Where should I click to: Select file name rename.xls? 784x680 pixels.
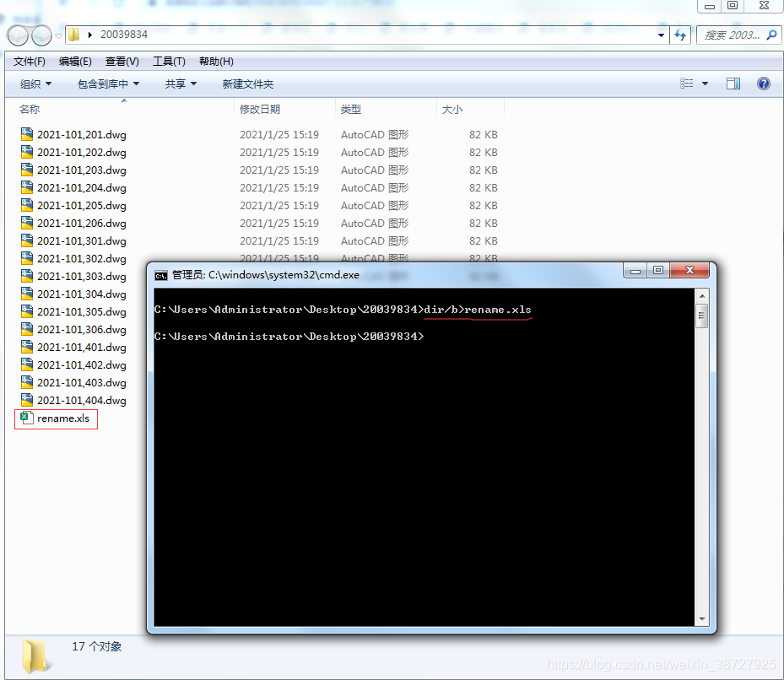pyautogui.click(x=63, y=418)
